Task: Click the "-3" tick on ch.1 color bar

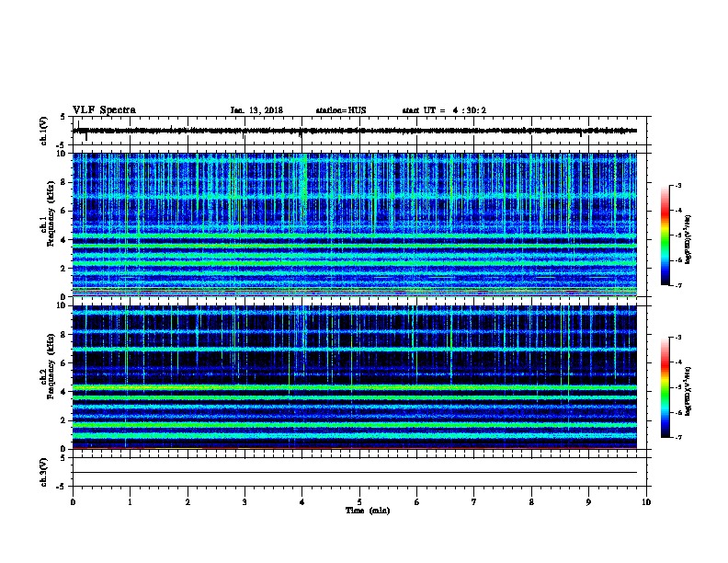Action: click(x=678, y=185)
